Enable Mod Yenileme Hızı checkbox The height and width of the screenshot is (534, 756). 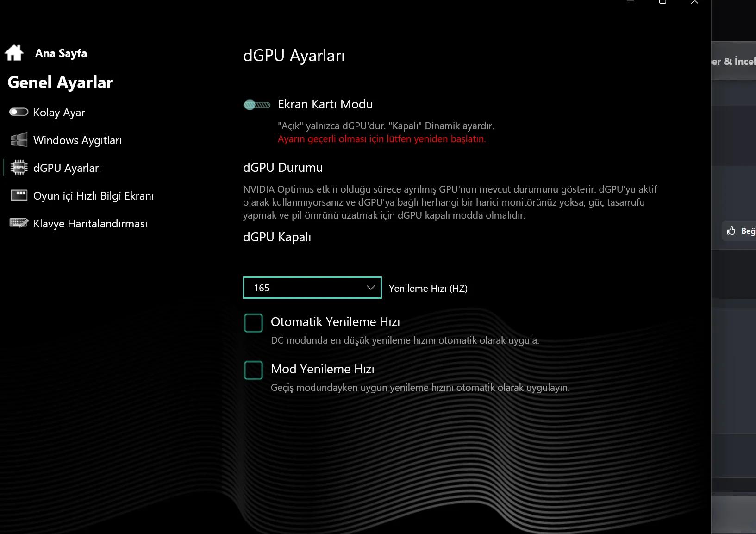[x=253, y=370]
